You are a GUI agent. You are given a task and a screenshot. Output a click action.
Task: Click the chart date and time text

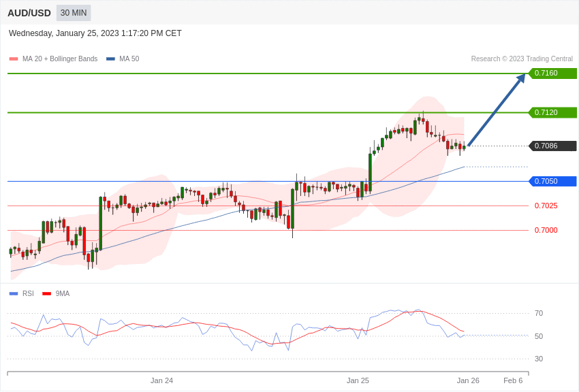pyautogui.click(x=95, y=33)
